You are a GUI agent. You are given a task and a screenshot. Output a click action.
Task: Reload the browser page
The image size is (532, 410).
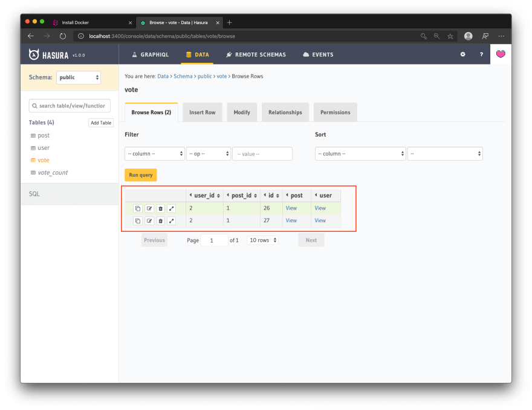click(x=63, y=36)
